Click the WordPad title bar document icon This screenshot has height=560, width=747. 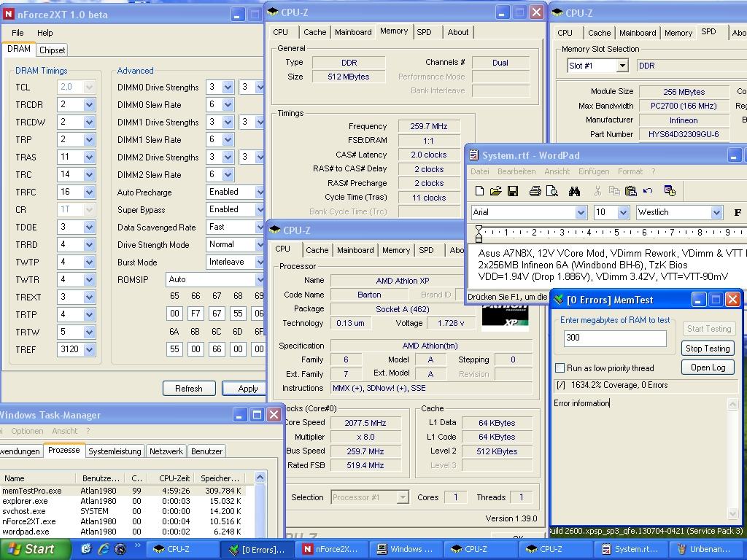(473, 155)
